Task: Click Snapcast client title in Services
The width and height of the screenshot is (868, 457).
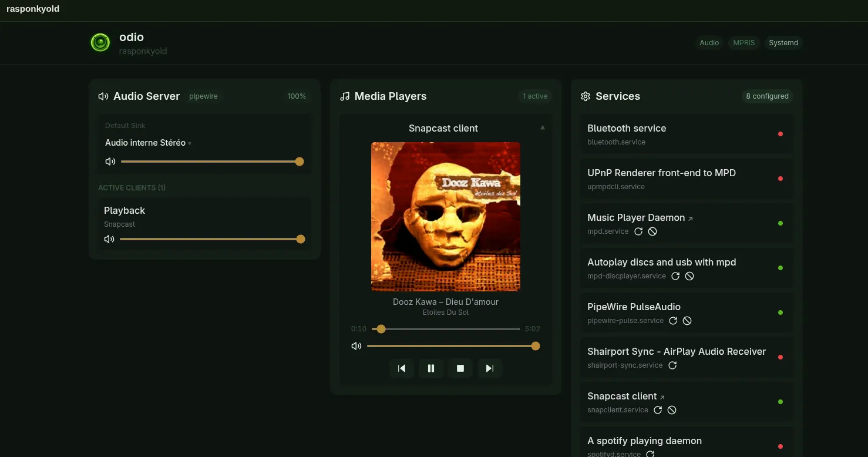Action: pyautogui.click(x=622, y=396)
